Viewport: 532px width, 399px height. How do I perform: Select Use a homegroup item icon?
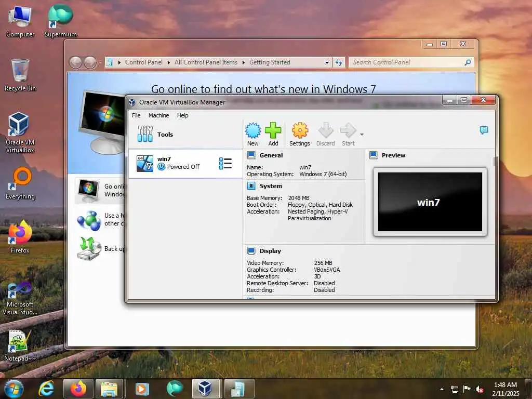coord(88,220)
